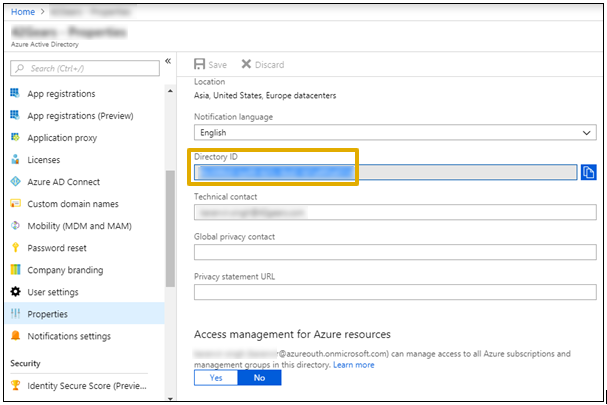Open Custom domain names in sidebar
This screenshot has height=405, width=607.
pyautogui.click(x=78, y=204)
